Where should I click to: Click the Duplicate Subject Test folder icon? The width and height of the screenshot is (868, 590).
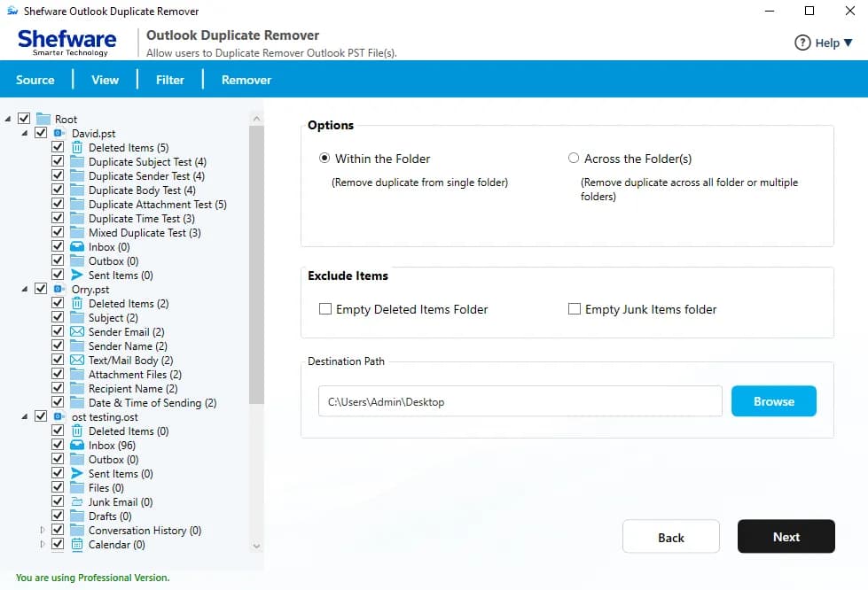(77, 161)
